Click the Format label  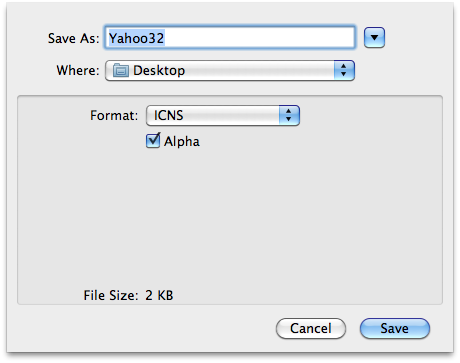(114, 115)
